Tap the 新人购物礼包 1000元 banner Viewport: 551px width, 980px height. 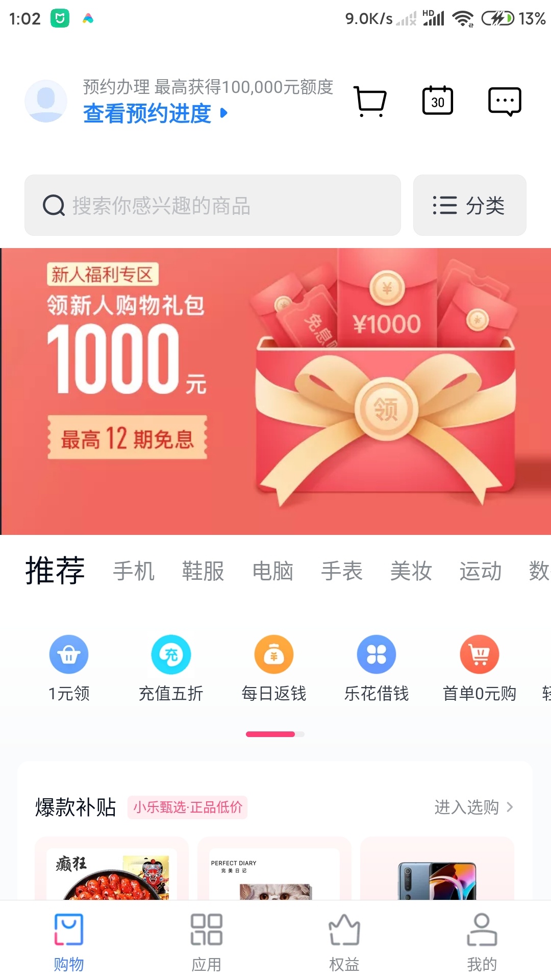275,391
